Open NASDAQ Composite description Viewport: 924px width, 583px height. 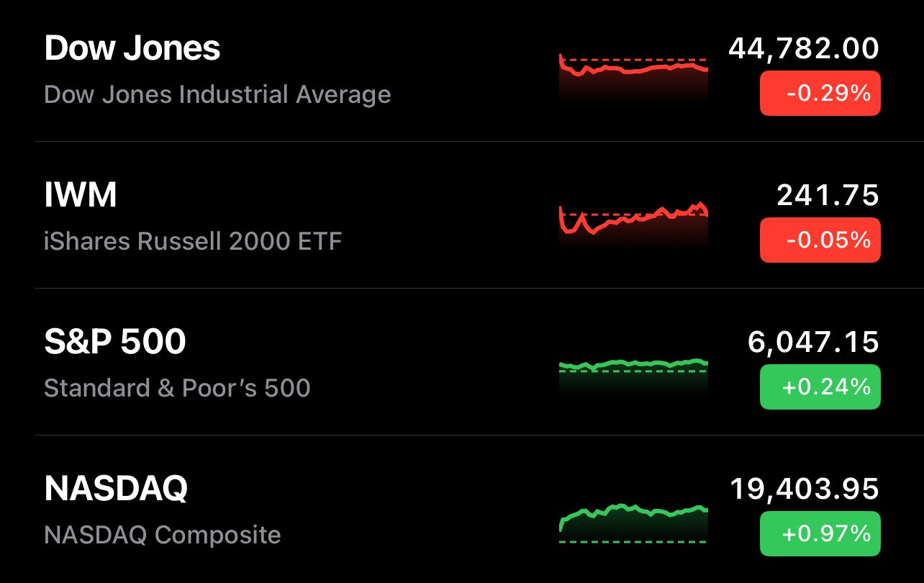(163, 535)
